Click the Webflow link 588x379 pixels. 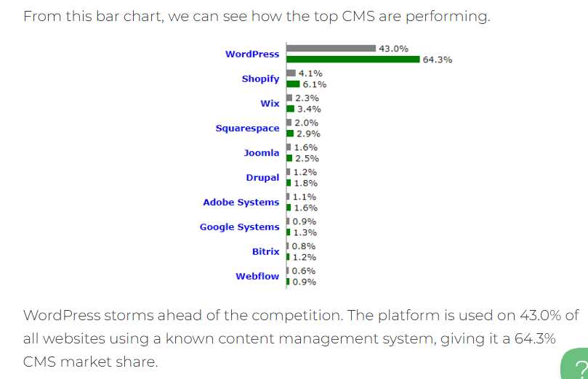pos(257,277)
